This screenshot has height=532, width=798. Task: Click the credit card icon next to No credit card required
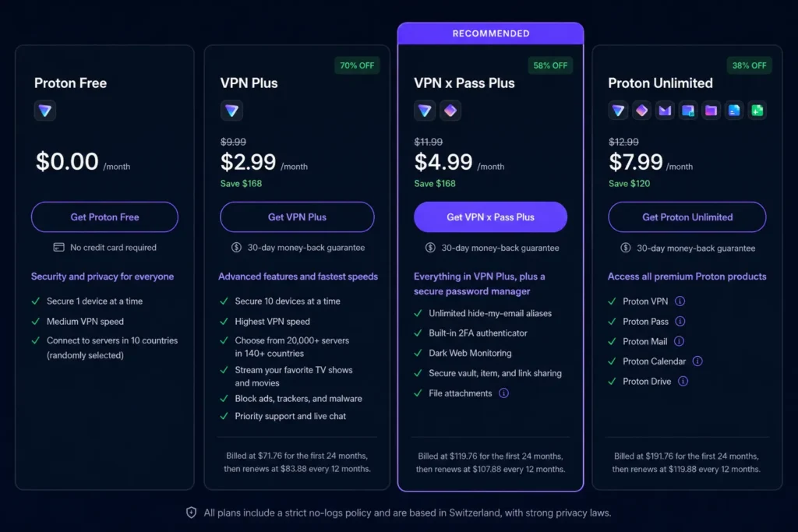(59, 247)
